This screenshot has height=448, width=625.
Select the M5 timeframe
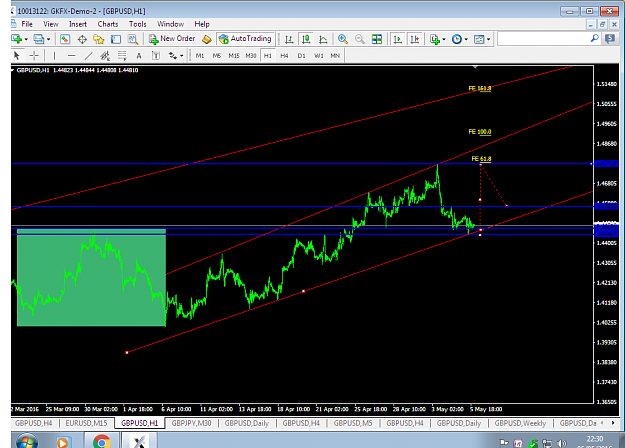(x=217, y=55)
